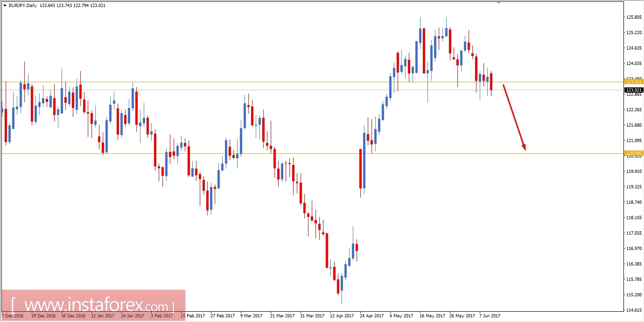Click the 125.805 price axis label
This screenshot has width=644, height=322.
tap(635, 17)
